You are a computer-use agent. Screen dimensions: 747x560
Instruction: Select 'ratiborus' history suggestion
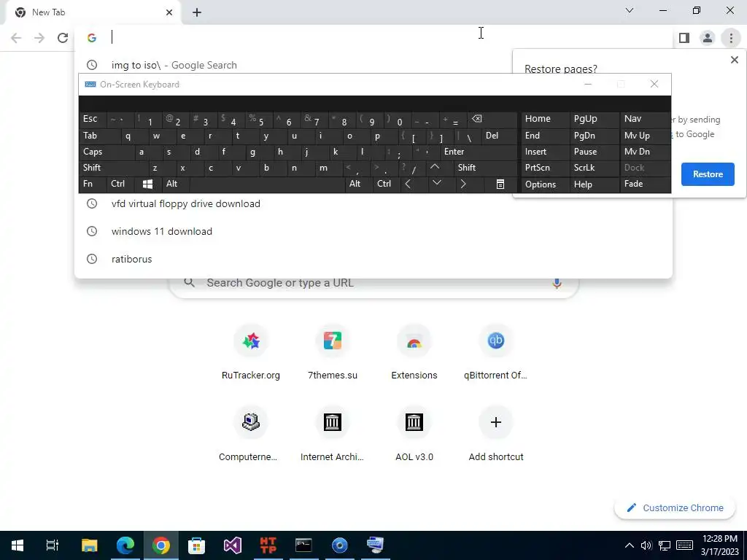coord(373,259)
